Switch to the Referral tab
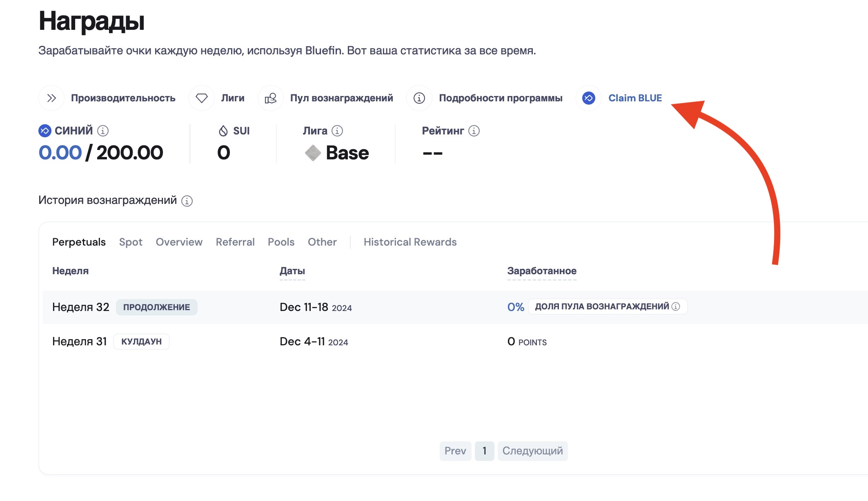 (x=235, y=242)
